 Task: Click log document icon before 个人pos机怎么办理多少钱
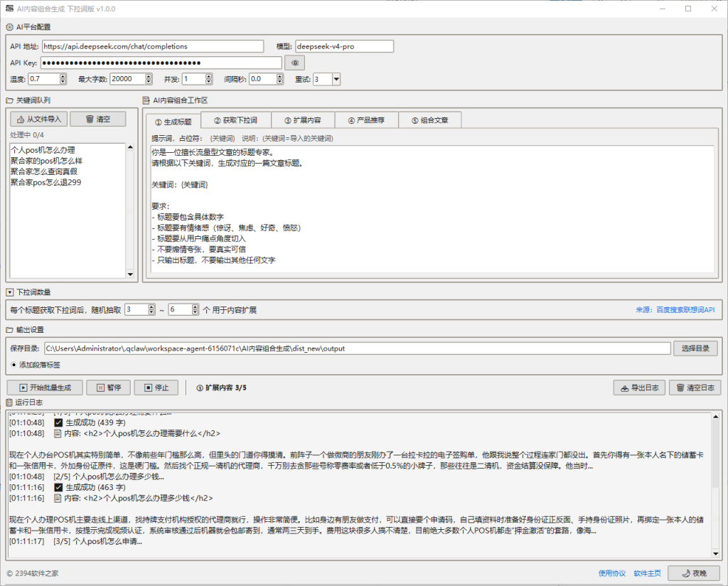pyautogui.click(x=58, y=498)
